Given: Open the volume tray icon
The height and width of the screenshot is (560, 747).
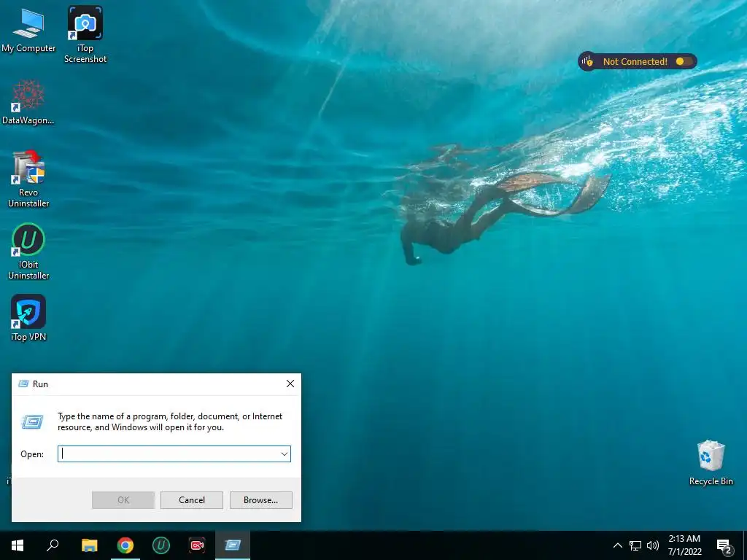Looking at the screenshot, I should point(653,545).
